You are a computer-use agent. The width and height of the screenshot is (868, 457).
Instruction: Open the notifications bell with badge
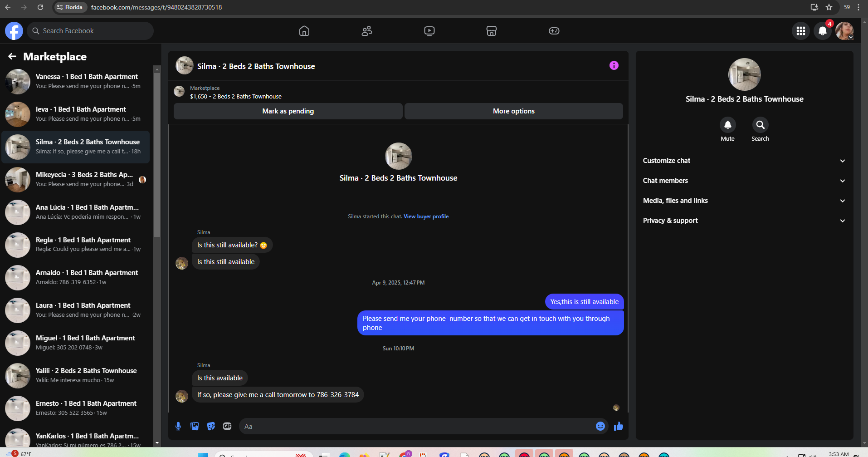(x=823, y=31)
